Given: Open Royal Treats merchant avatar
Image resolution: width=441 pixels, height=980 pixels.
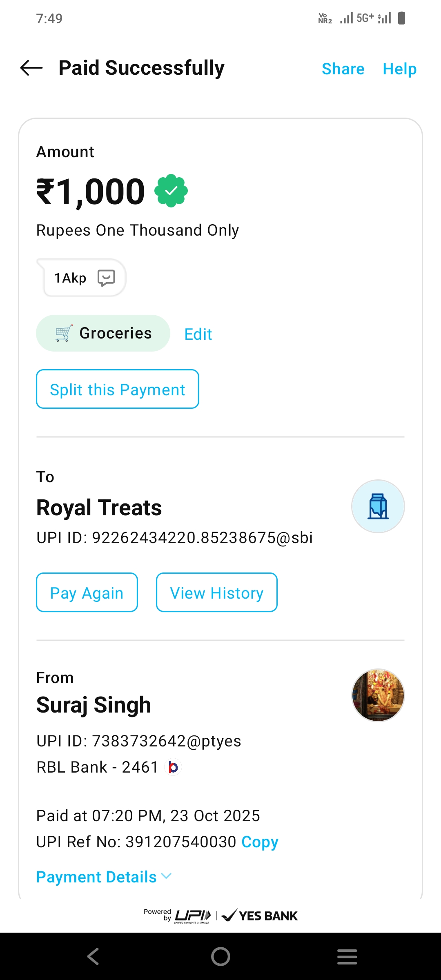Looking at the screenshot, I should point(378,506).
